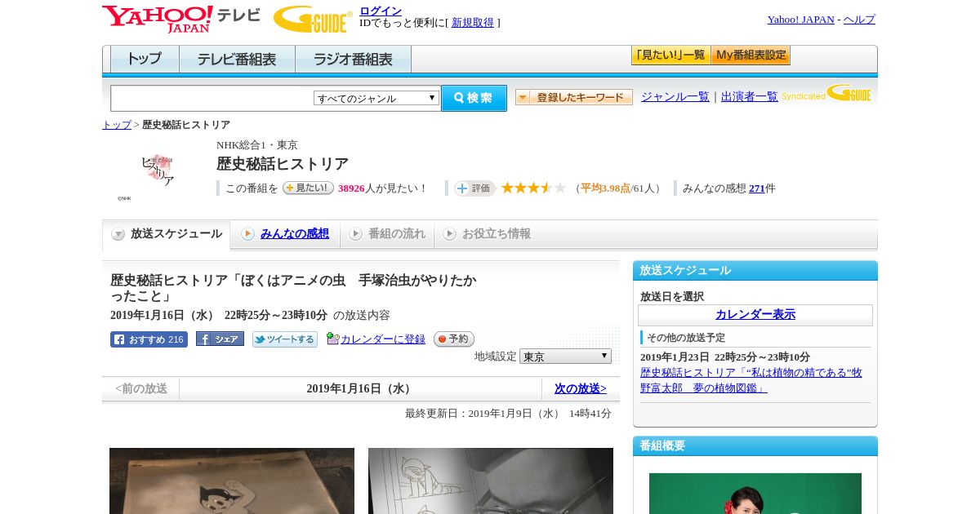
Task: Click the 最終更新日 timestamp text
Action: coord(508,414)
